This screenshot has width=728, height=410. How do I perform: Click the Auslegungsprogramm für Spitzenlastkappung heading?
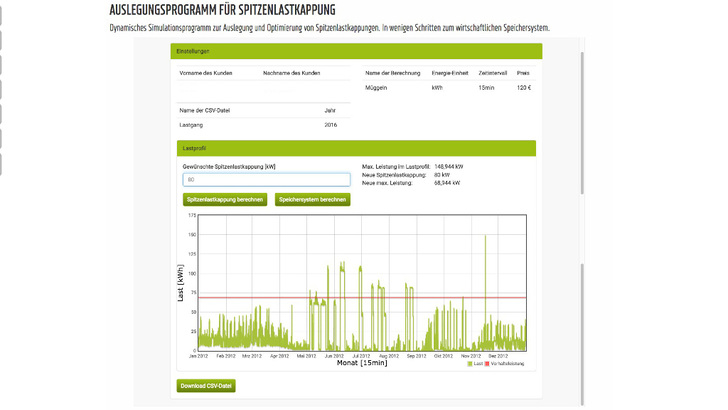tap(222, 10)
